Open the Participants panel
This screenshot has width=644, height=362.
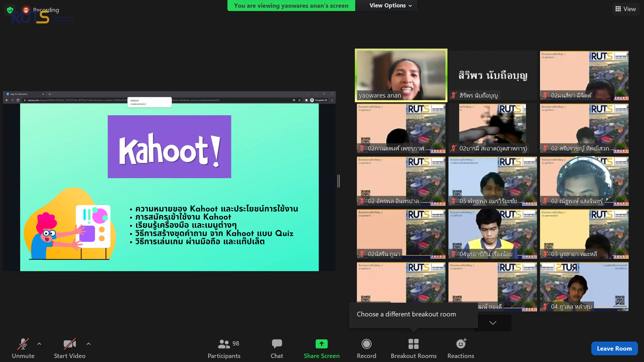224,349
